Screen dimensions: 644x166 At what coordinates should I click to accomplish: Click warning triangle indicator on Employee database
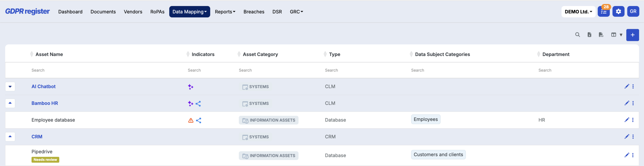pyautogui.click(x=191, y=120)
